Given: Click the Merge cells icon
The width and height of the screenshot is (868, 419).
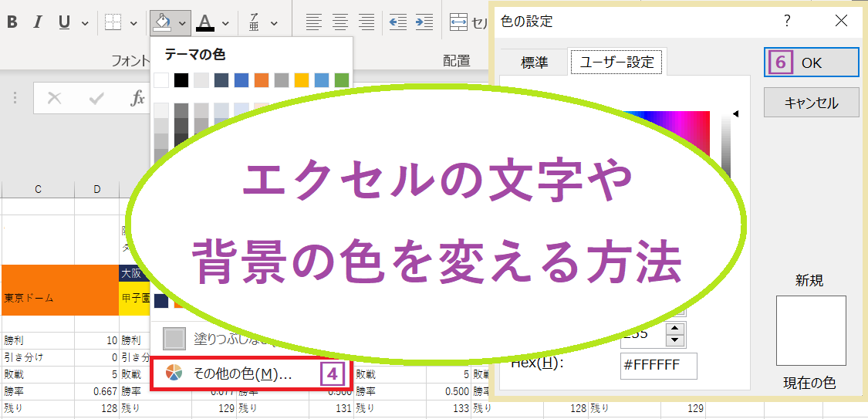Looking at the screenshot, I should (x=459, y=22).
